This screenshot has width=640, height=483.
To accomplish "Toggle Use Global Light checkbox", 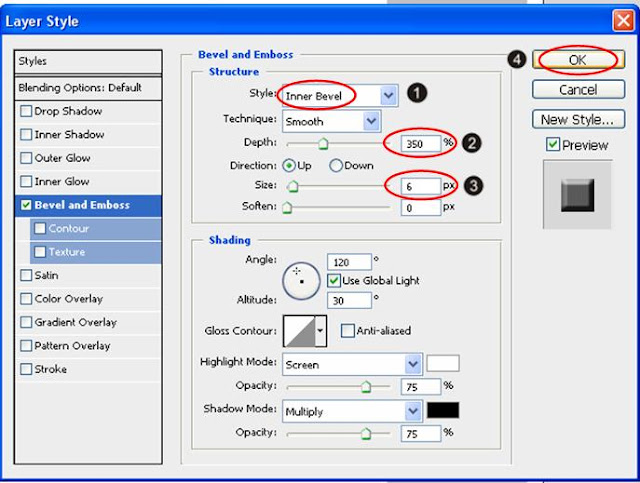I will tap(333, 280).
